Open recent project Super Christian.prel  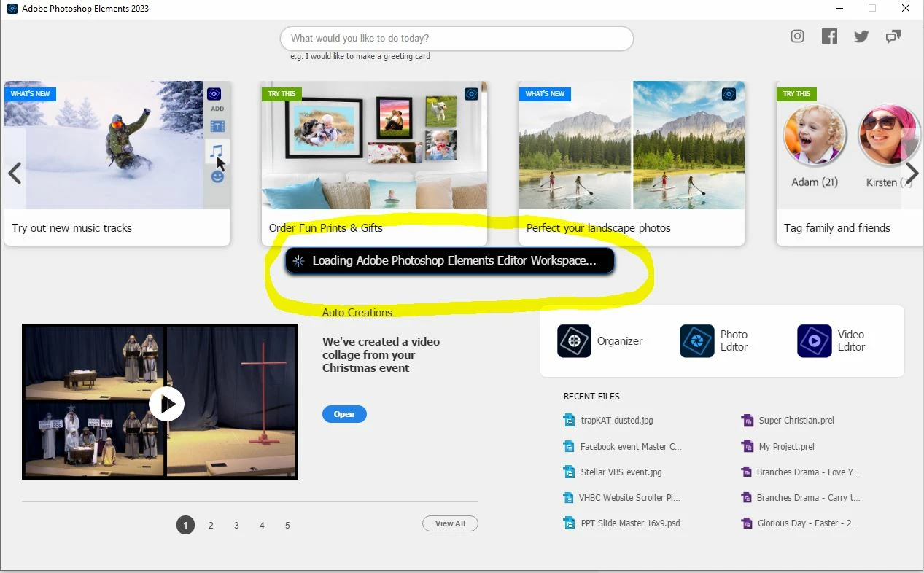coord(796,421)
